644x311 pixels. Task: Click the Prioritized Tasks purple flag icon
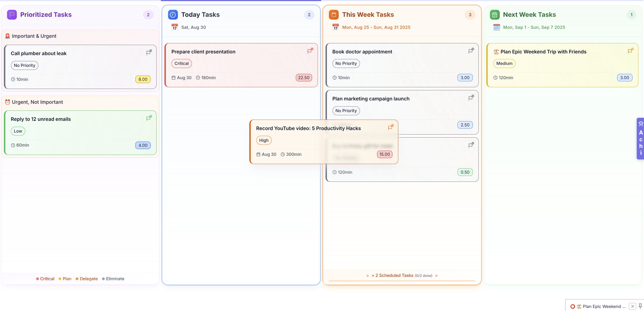point(12,15)
